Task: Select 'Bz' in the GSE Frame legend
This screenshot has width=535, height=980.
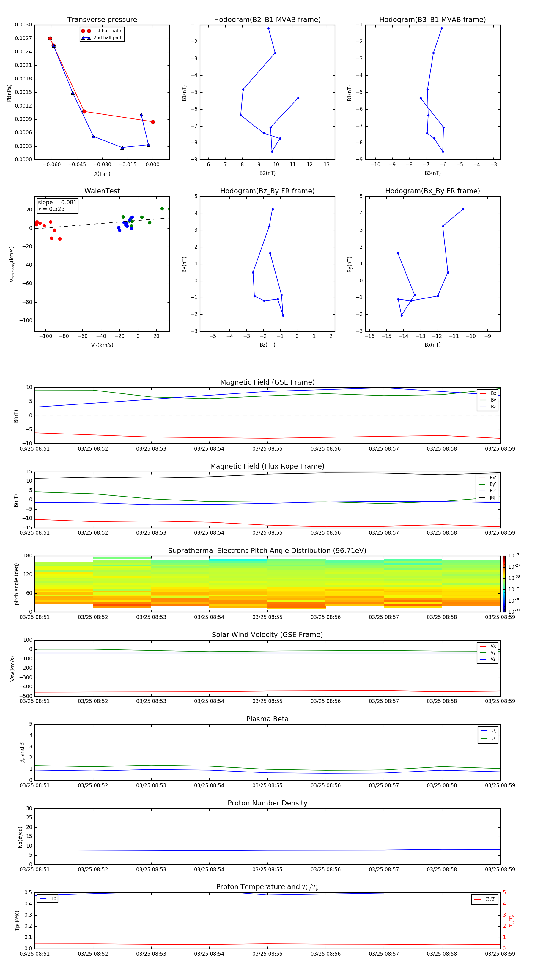Action: pos(488,407)
